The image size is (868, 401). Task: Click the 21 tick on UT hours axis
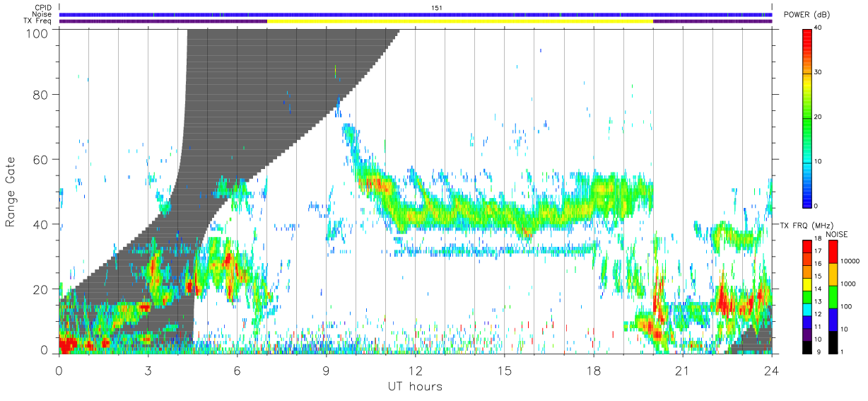point(683,370)
